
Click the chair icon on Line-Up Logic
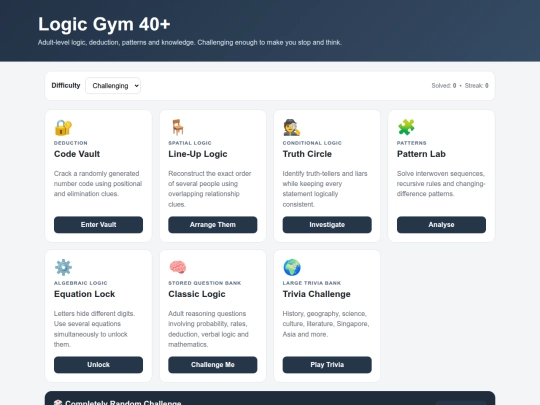click(x=178, y=127)
